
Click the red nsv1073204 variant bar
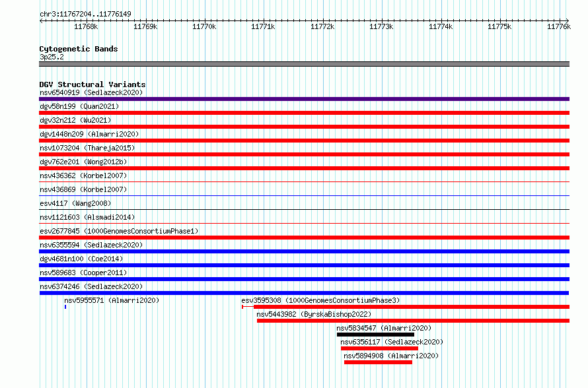point(304,154)
